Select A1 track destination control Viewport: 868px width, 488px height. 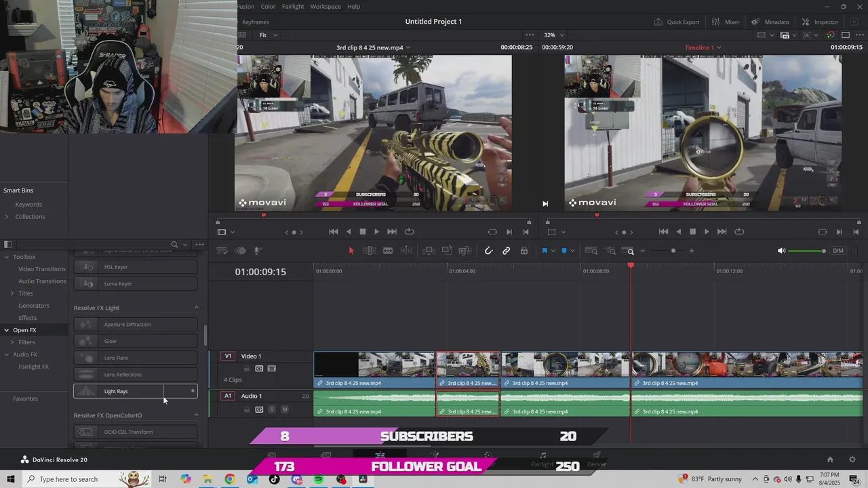pos(229,396)
